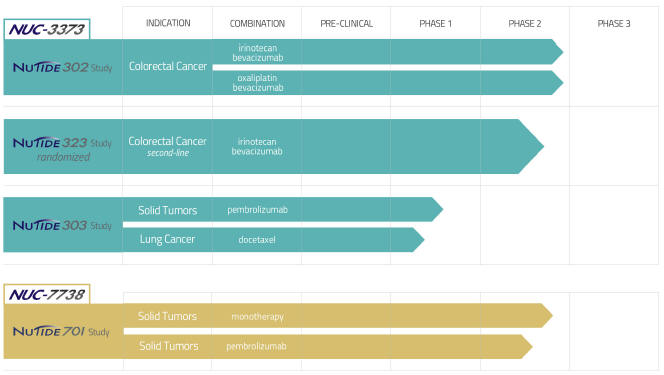Viewport: 664px width, 375px height.
Task: Click teal 'pembrolizumab' in NuTide 303 row
Action: (257, 210)
